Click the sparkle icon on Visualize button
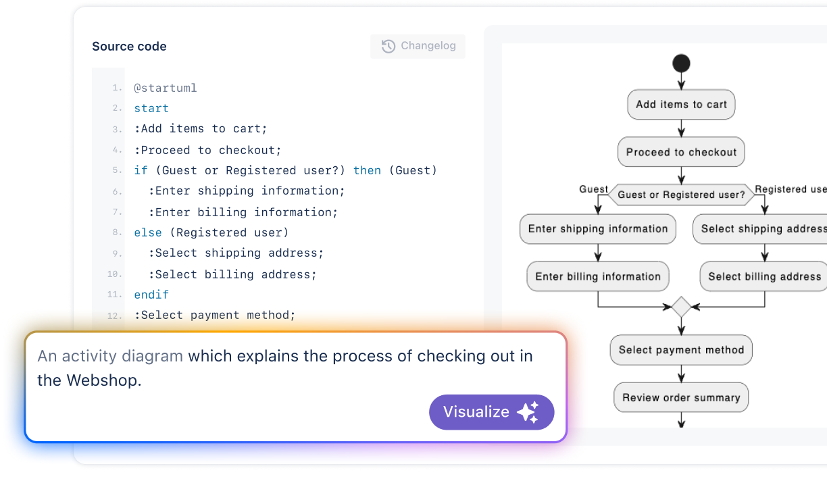 tap(528, 412)
